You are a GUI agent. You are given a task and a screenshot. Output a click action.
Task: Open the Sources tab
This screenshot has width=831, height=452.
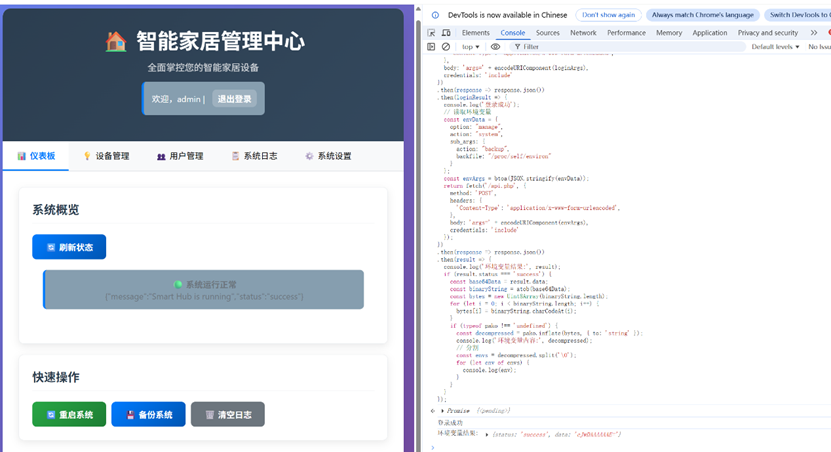tap(547, 33)
